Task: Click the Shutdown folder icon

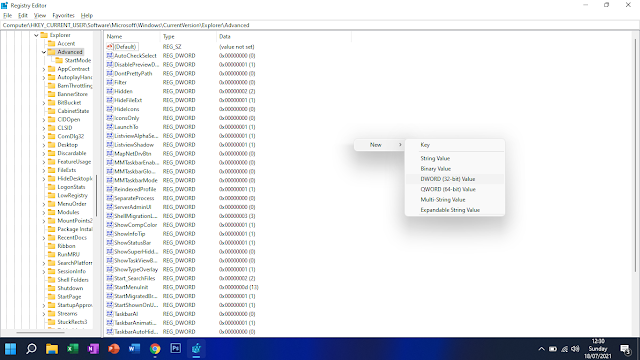Action: tap(51, 288)
